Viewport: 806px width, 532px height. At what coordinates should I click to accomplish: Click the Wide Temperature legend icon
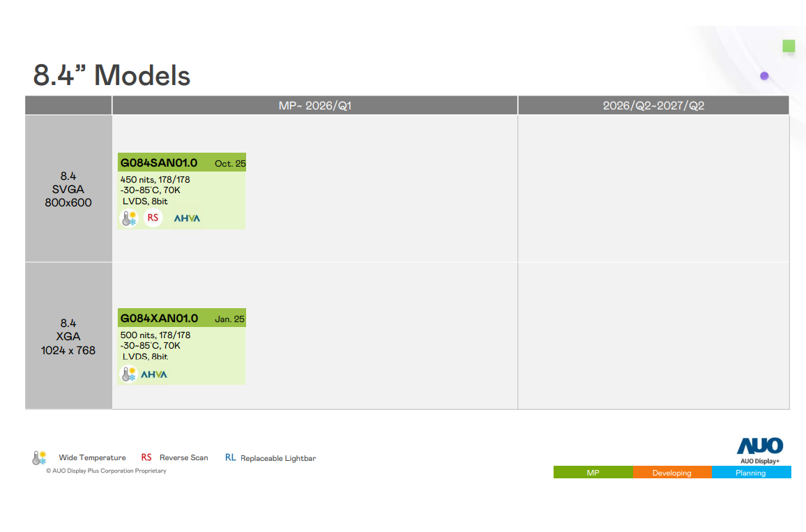[39, 458]
